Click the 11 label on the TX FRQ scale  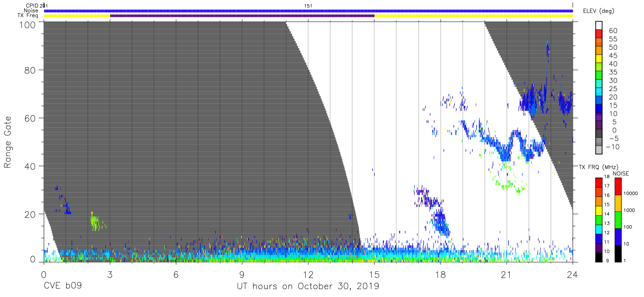pos(607,242)
